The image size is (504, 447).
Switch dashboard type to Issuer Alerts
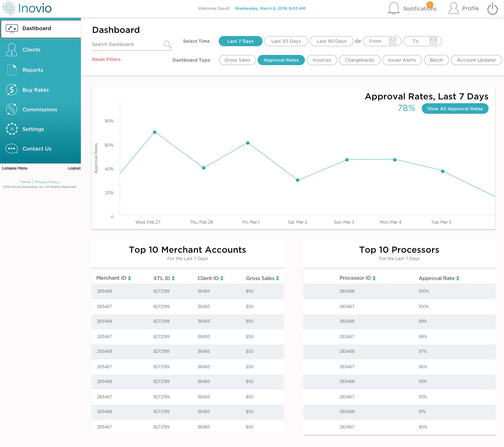tap(402, 60)
